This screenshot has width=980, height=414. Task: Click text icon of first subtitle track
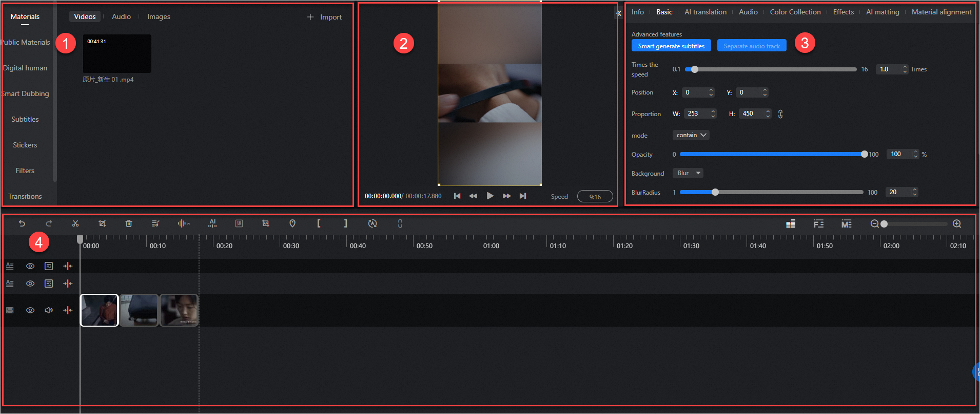pos(10,266)
